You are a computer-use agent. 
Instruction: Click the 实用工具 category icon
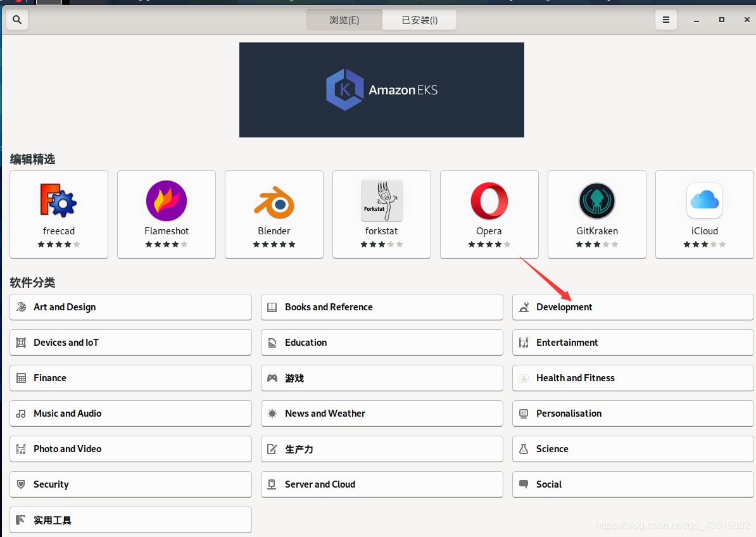click(x=21, y=520)
